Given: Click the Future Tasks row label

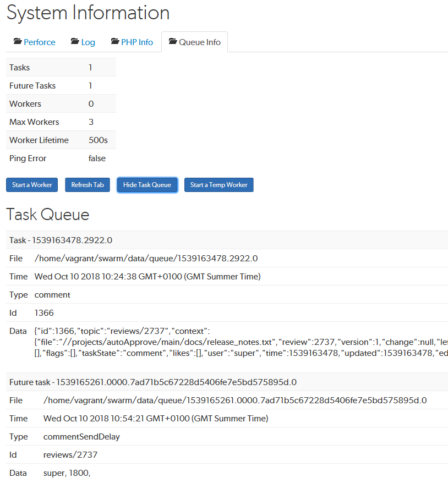Looking at the screenshot, I should 32,86.
